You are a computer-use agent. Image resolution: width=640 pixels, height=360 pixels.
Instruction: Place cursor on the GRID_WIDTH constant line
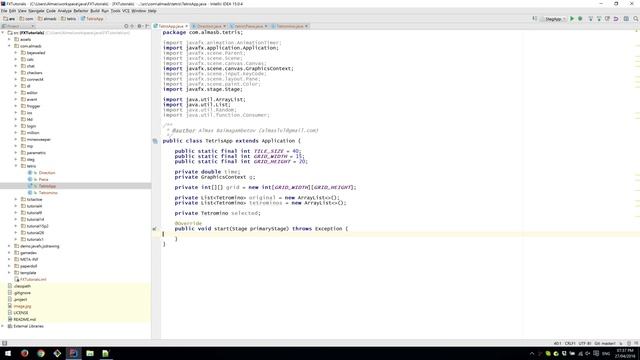coord(240,156)
